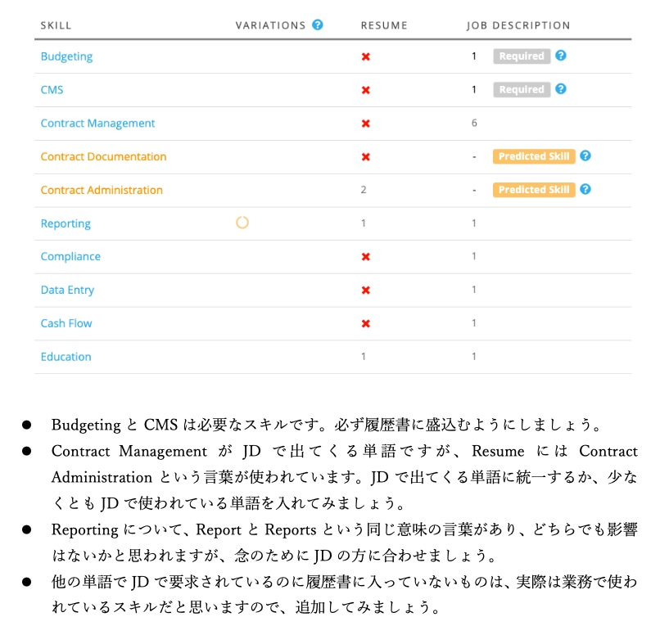Screen dimensions: 660x644
Task: Click the bullet text starting '他の単語で JD'
Action: (x=344, y=594)
